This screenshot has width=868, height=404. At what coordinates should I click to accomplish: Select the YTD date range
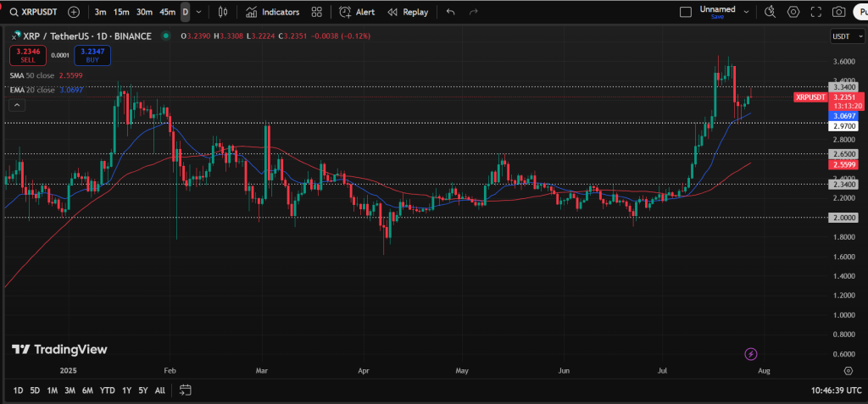click(x=108, y=390)
